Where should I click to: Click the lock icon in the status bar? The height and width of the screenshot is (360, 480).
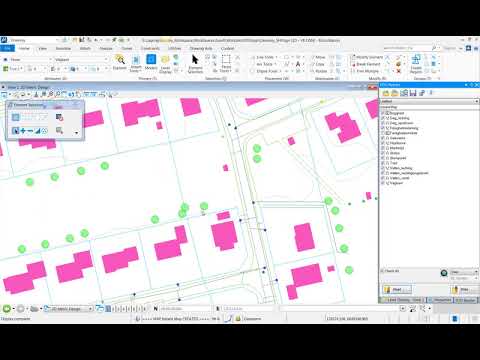tap(238, 319)
